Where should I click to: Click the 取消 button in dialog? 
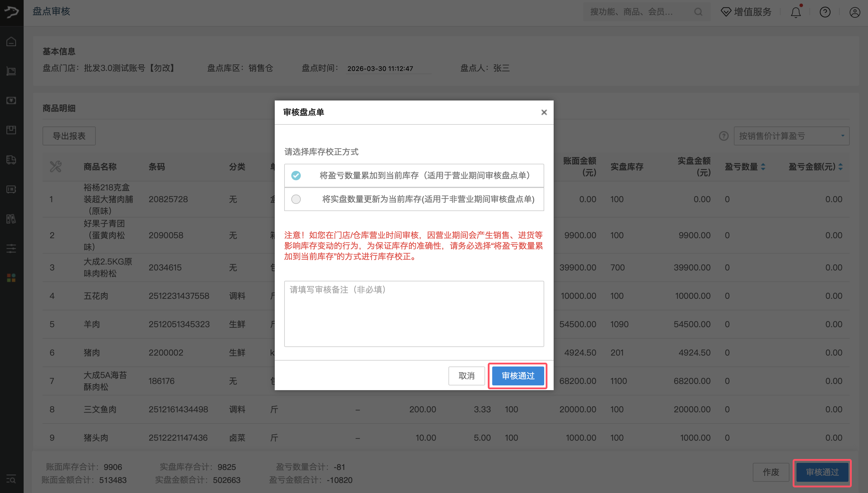(x=466, y=376)
